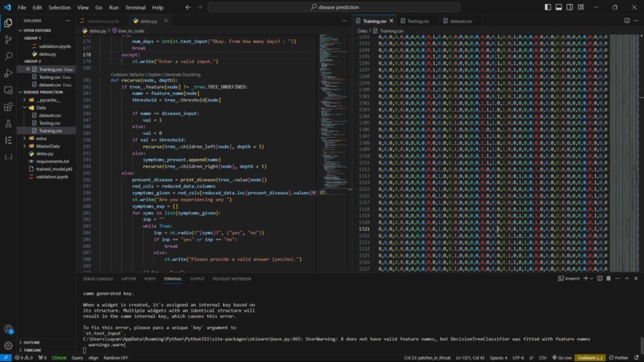
Task: Switch to the Jupyter panel tab
Action: click(x=129, y=279)
